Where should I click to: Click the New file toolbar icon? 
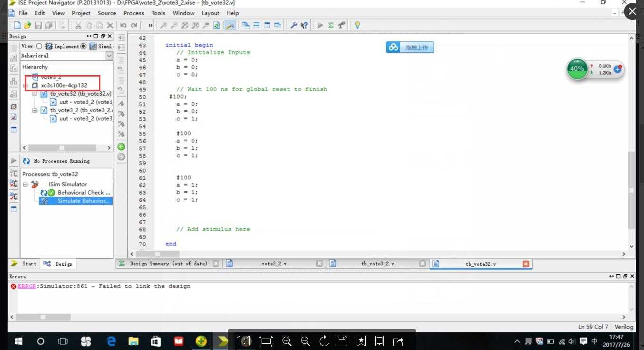pyautogui.click(x=17, y=25)
